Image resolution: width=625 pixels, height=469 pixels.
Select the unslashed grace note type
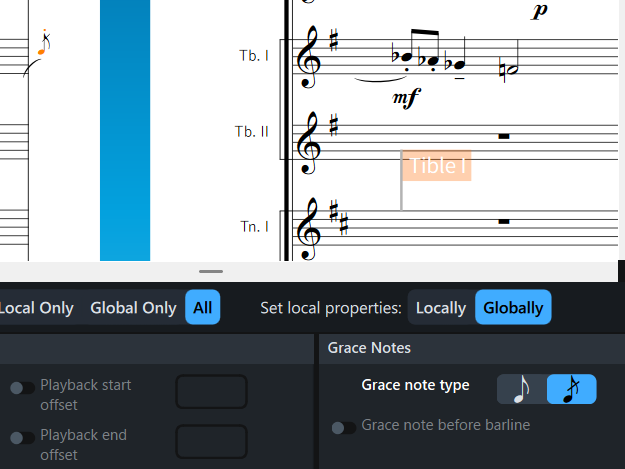[x=521, y=389]
